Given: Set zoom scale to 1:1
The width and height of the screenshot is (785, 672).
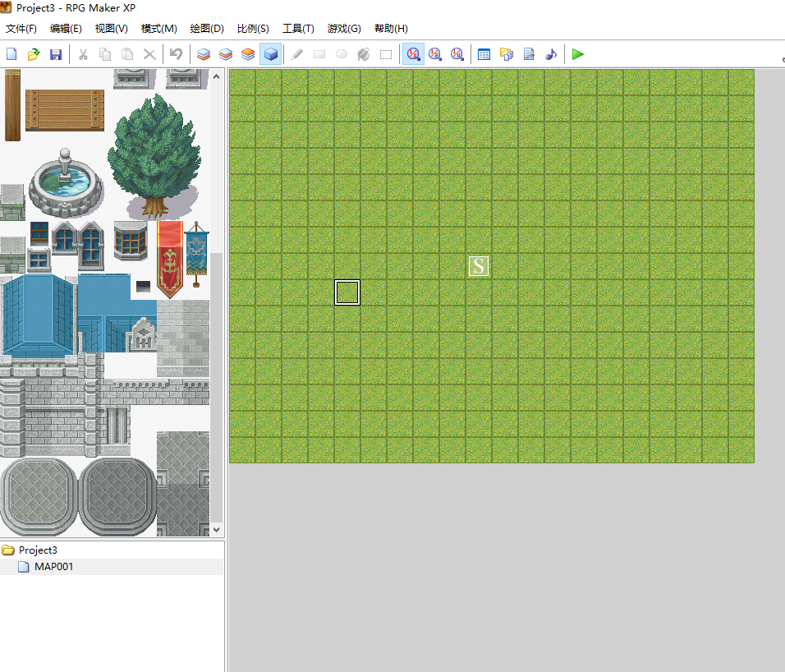Looking at the screenshot, I should point(413,54).
